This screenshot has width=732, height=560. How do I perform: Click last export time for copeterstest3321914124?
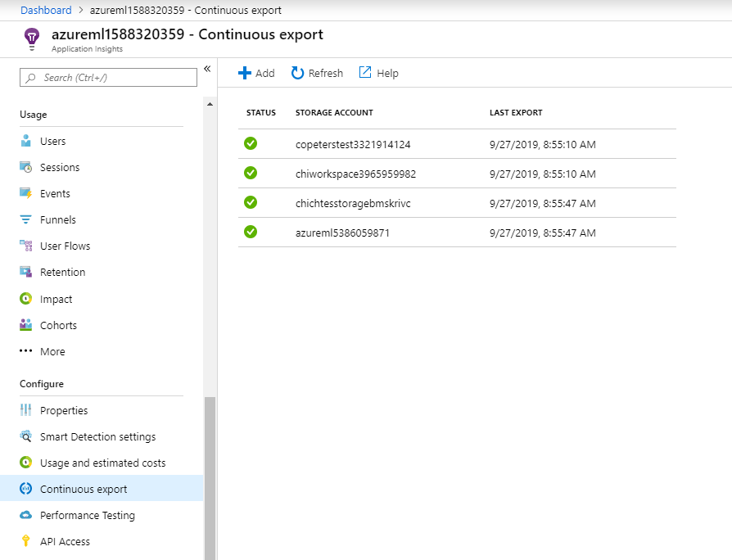[x=543, y=144]
